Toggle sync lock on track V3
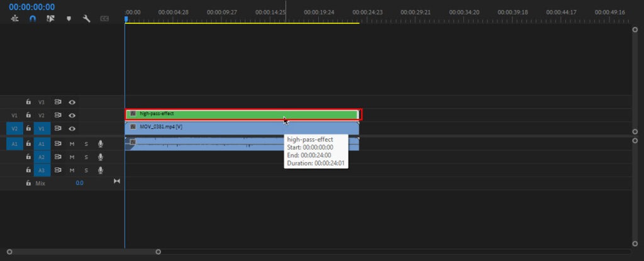Image resolution: width=644 pixels, height=261 pixels. tap(58, 102)
